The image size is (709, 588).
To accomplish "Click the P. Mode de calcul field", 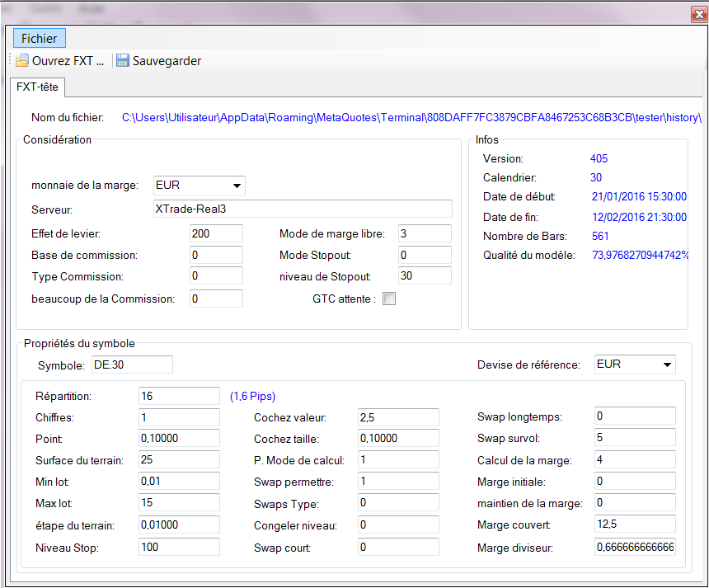I will [x=398, y=459].
